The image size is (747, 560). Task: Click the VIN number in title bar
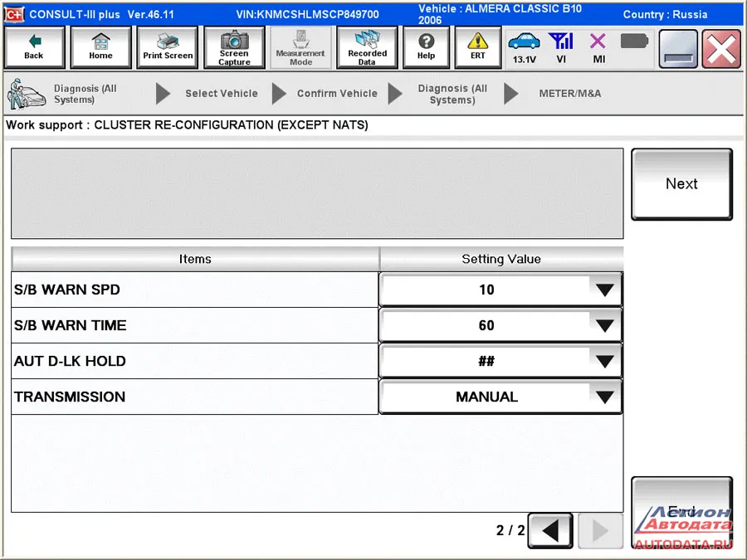pos(307,14)
